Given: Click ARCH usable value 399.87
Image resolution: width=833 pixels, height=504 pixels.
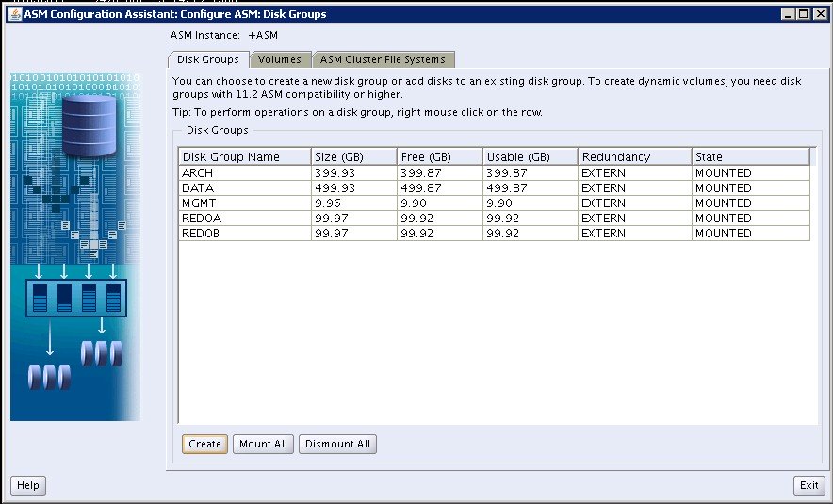Looking at the screenshot, I should (x=507, y=173).
